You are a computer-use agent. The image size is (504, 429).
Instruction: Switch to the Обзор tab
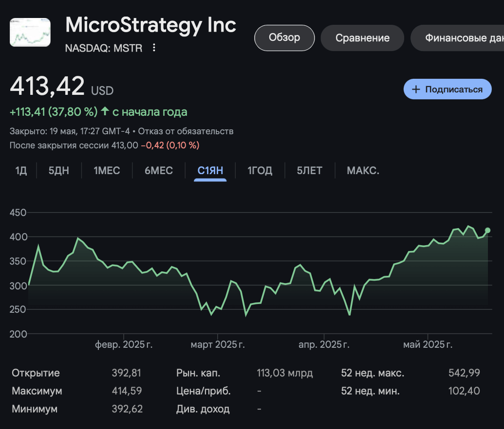pos(284,37)
